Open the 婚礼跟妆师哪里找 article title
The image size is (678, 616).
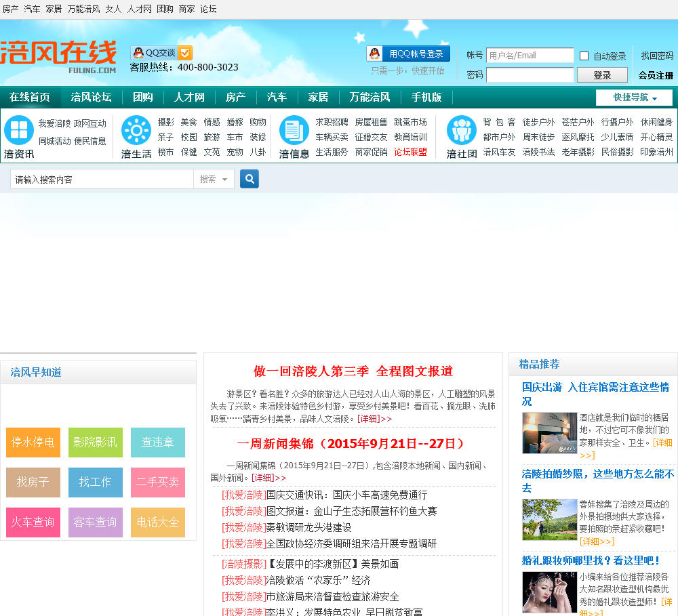click(x=591, y=560)
